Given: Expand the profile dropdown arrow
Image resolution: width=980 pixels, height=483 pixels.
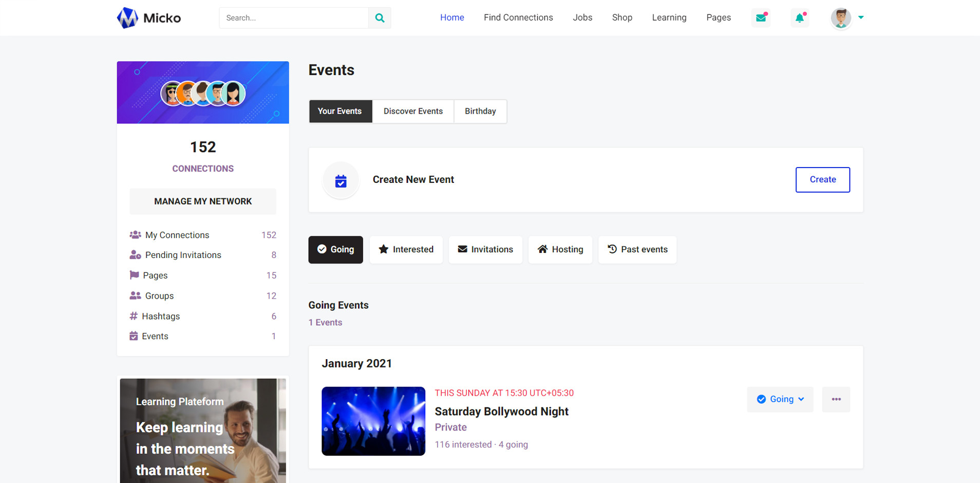Looking at the screenshot, I should pos(861,17).
